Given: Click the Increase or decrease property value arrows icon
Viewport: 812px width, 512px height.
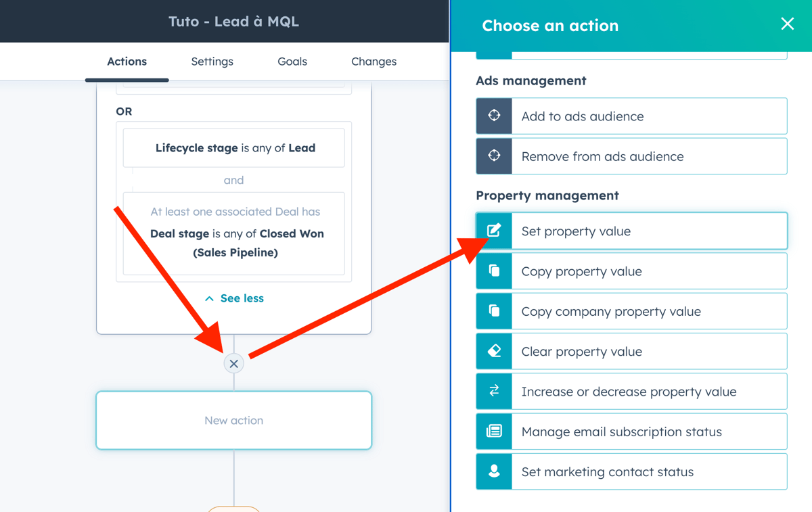Looking at the screenshot, I should (494, 391).
